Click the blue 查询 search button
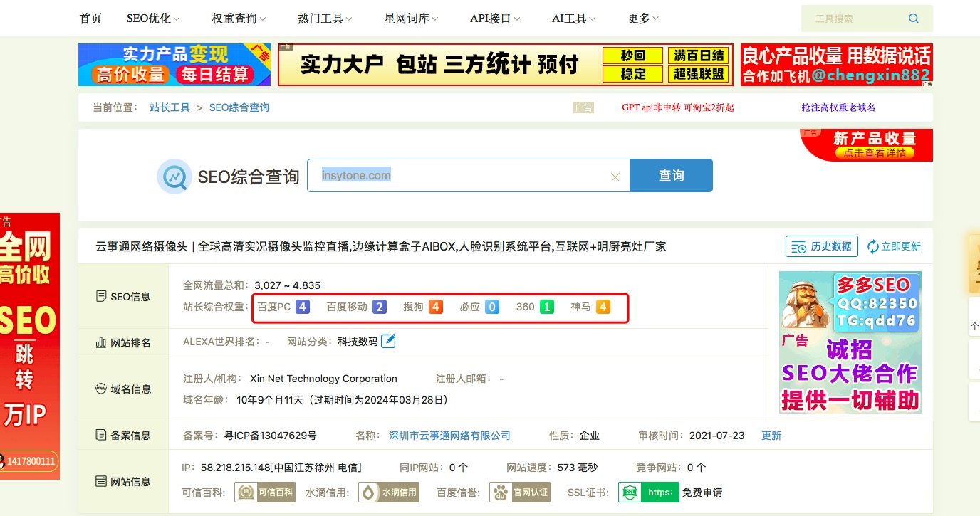This screenshot has width=980, height=516. [x=671, y=174]
